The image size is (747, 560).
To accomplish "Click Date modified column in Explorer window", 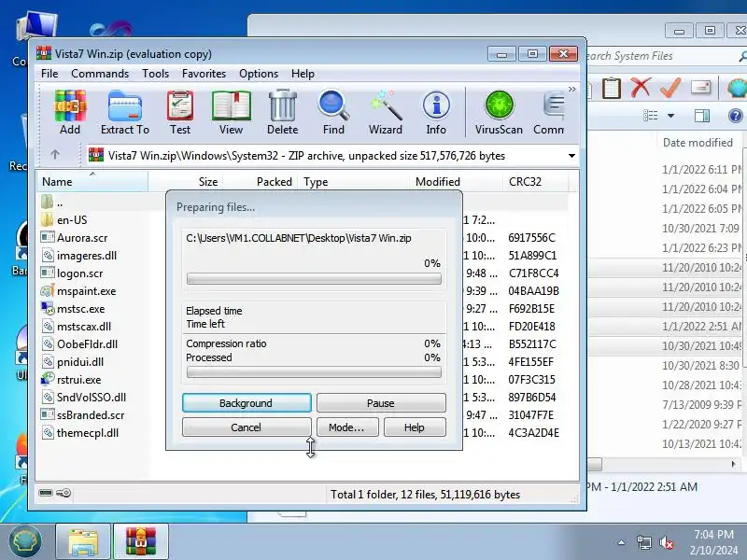I will (698, 143).
